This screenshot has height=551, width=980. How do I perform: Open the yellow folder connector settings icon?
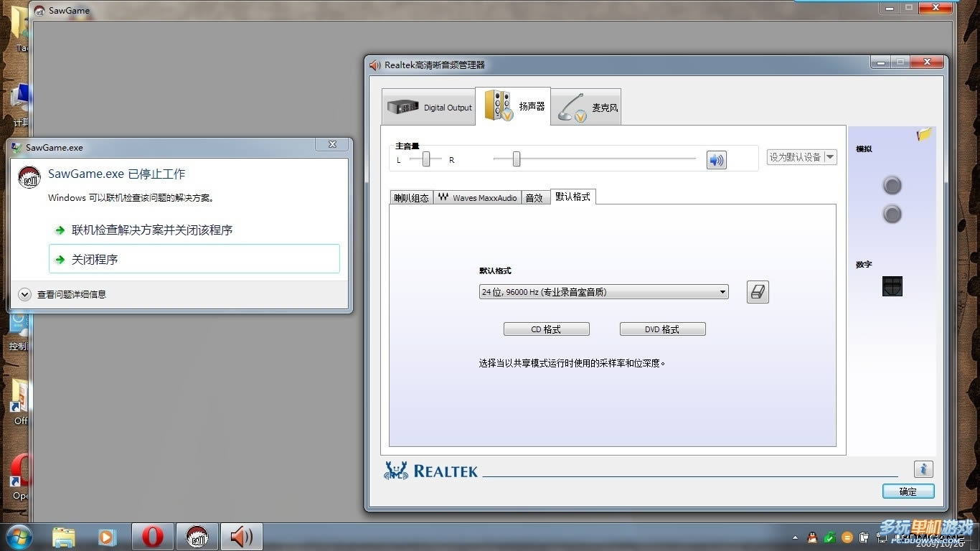[924, 134]
